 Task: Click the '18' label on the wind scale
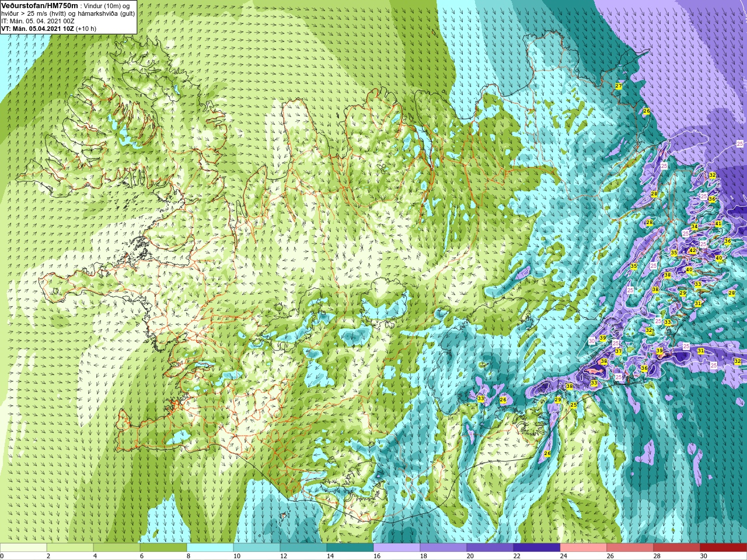pyautogui.click(x=424, y=556)
